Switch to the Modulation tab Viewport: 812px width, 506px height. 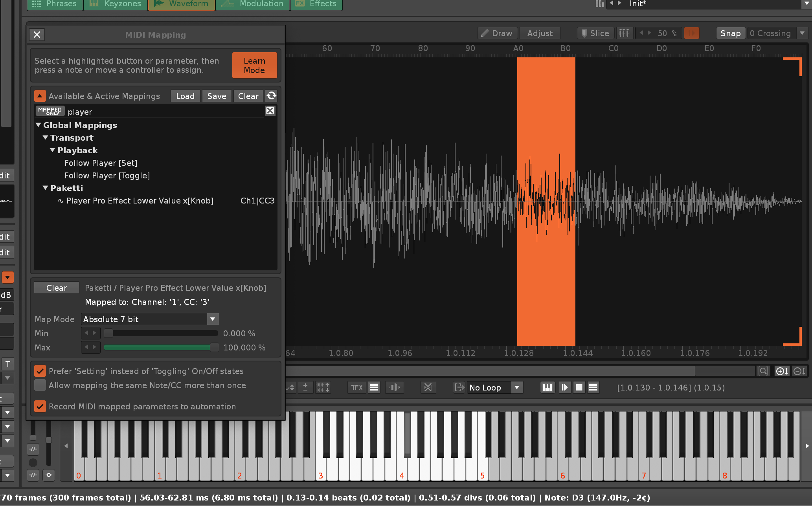pos(253,4)
